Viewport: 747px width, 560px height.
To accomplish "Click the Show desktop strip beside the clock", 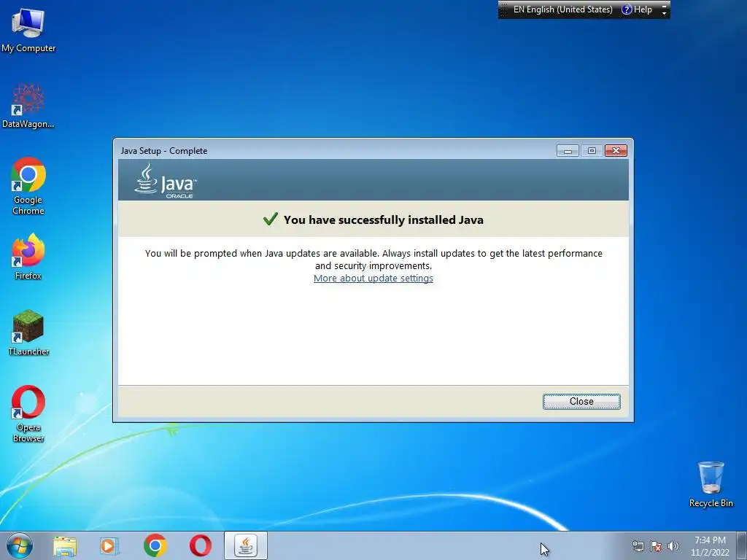I will click(x=741, y=545).
